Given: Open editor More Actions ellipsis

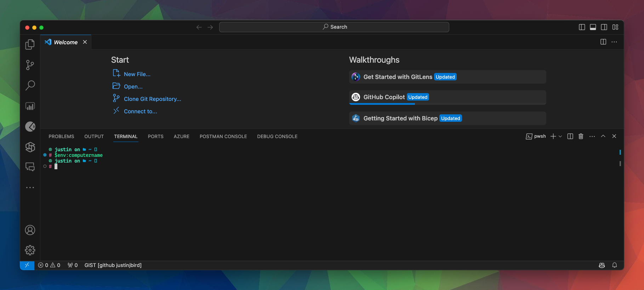Looking at the screenshot, I should pos(614,42).
